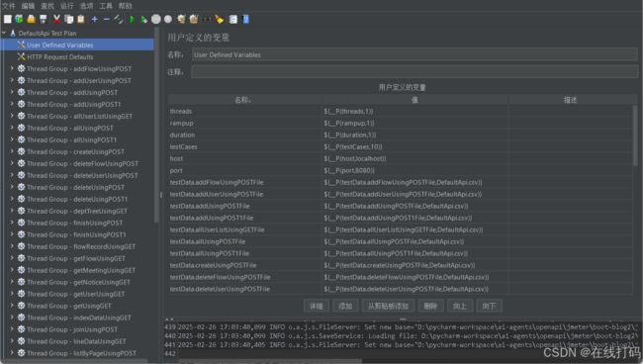
Task: Click the variables table vertical scrollbar
Action: (x=635, y=136)
